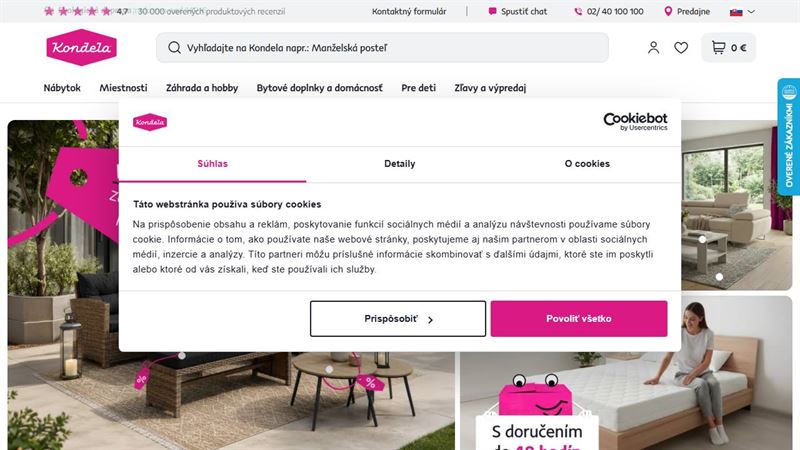Click the magnifier search icon
This screenshot has height=450, width=800.
tap(174, 48)
